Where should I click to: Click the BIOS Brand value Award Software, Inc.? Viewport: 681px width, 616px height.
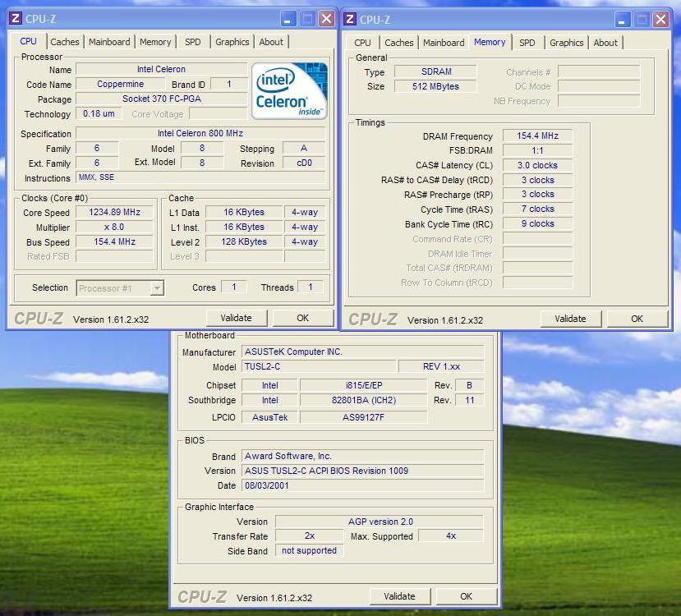362,456
